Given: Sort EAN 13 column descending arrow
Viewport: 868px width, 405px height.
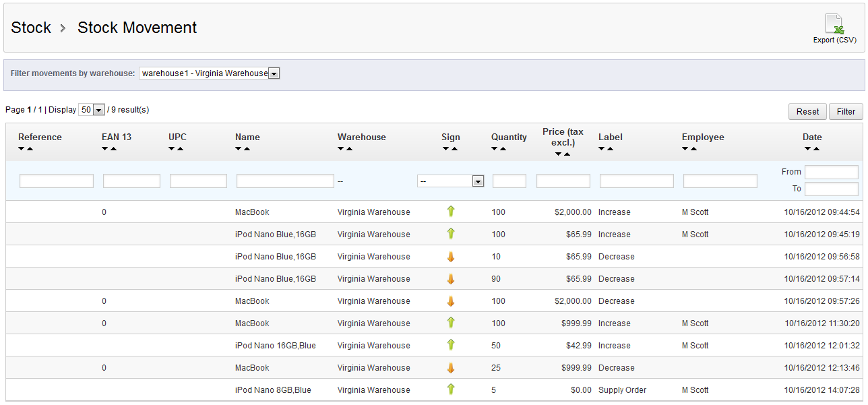Looking at the screenshot, I should (105, 149).
